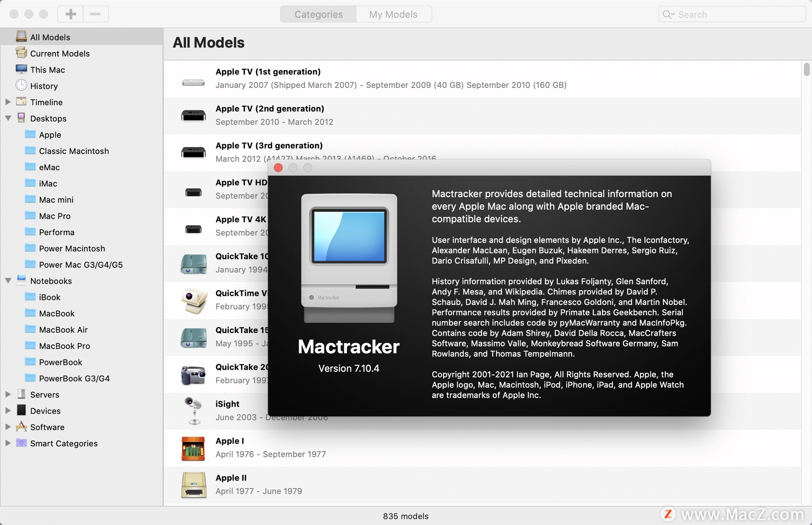Select eMac category
812x525 pixels.
coord(49,167)
